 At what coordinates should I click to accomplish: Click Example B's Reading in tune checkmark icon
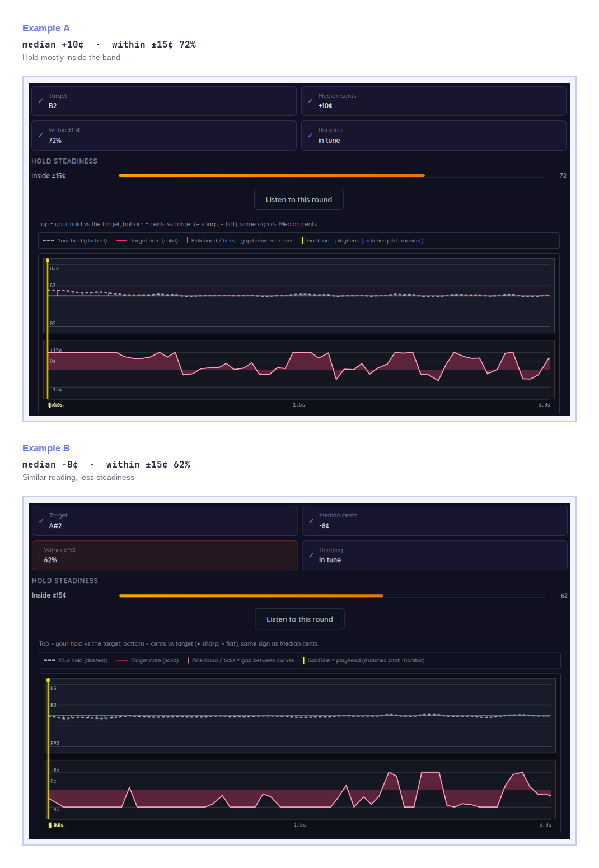pos(311,555)
